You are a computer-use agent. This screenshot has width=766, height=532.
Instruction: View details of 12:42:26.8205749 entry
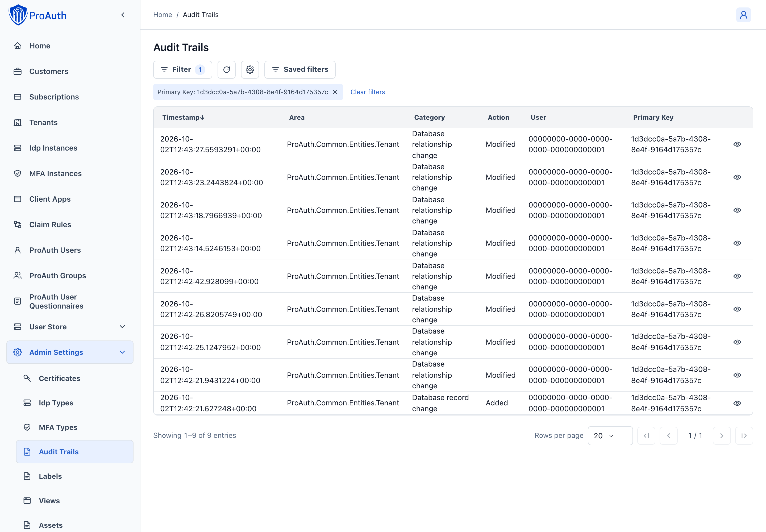737,309
